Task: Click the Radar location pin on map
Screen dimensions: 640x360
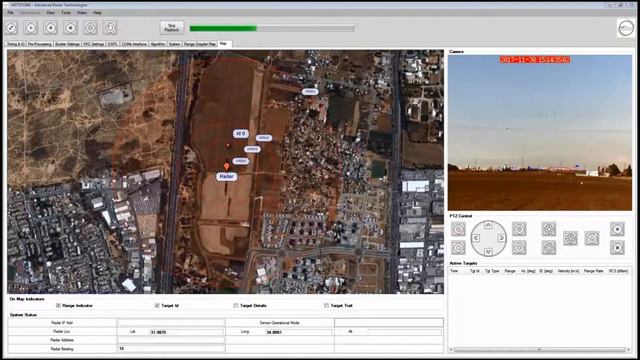Action: point(227,167)
